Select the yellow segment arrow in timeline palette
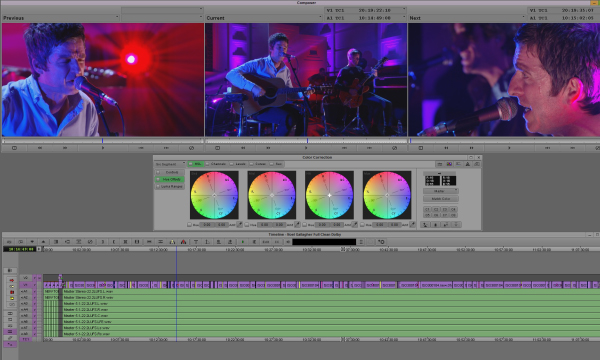Screen dimensions: 600x360 (11, 286)
